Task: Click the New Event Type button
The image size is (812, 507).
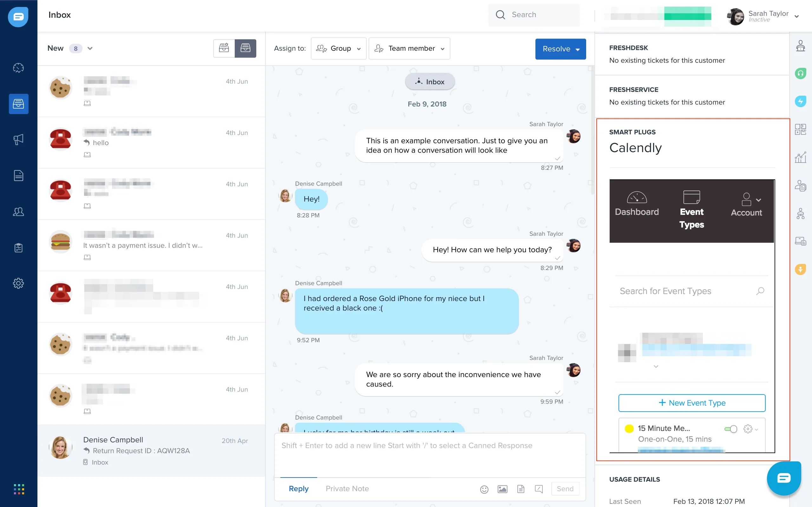Action: pos(691,402)
